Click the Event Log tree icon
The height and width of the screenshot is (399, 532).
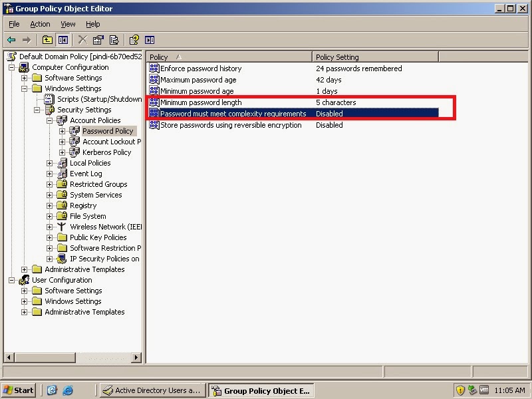62,174
